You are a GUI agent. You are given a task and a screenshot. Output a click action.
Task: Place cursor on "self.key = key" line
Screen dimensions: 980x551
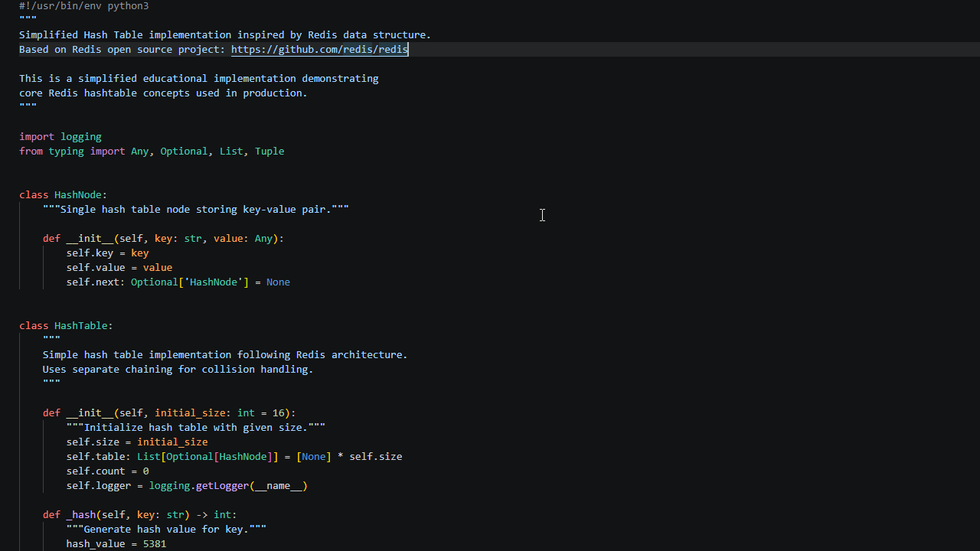pos(107,253)
